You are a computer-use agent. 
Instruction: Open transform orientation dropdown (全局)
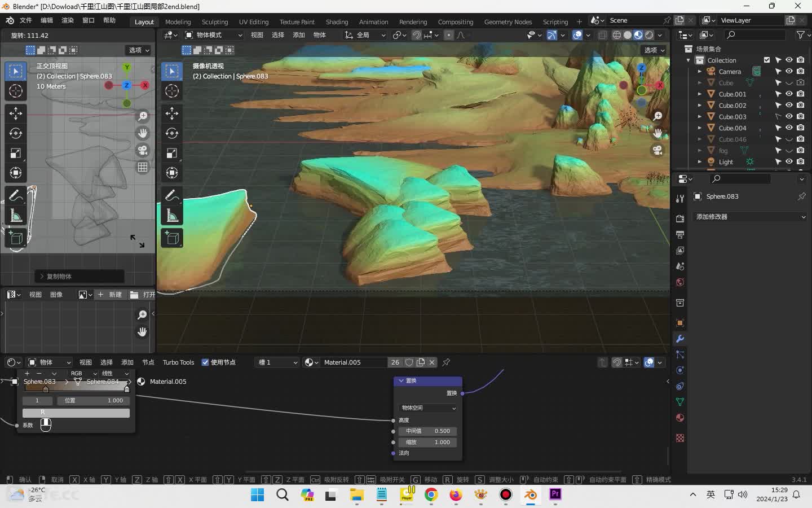click(x=365, y=35)
